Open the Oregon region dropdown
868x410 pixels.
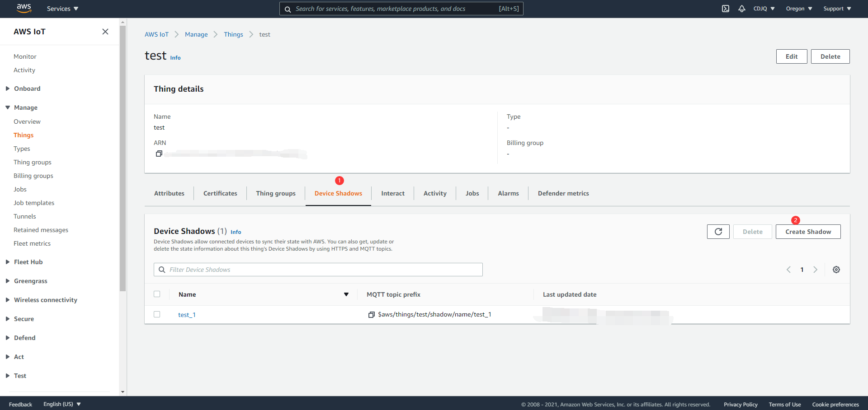tap(799, 9)
